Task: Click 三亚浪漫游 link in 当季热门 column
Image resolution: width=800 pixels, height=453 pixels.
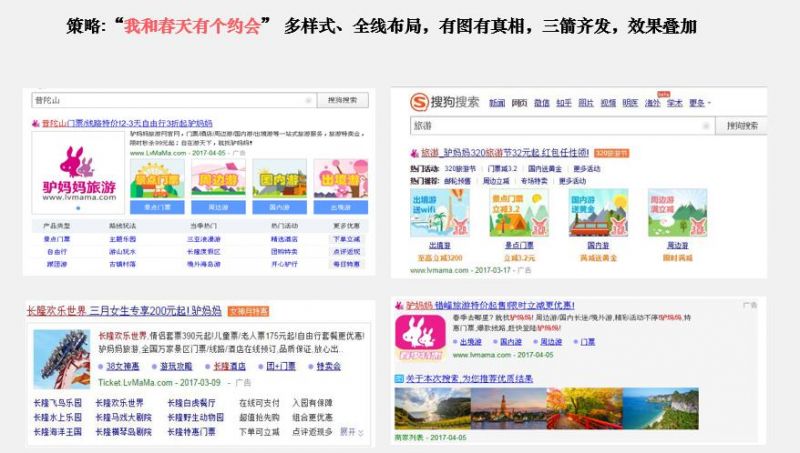Action: click(x=204, y=239)
